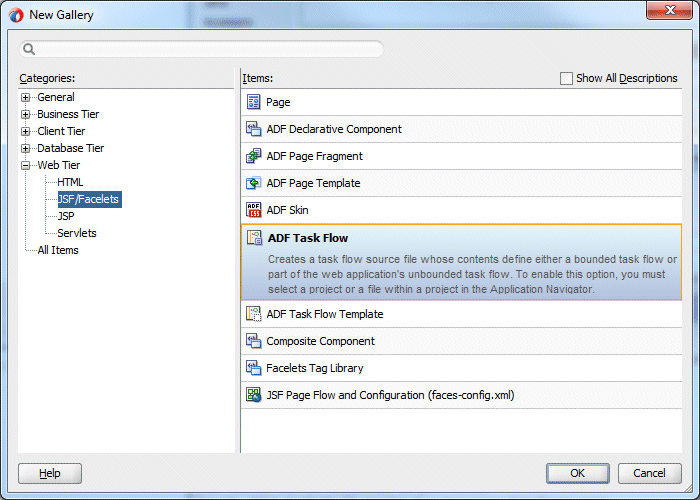Expand the Business Tier category
Image resolution: width=700 pixels, height=500 pixels.
click(x=25, y=114)
